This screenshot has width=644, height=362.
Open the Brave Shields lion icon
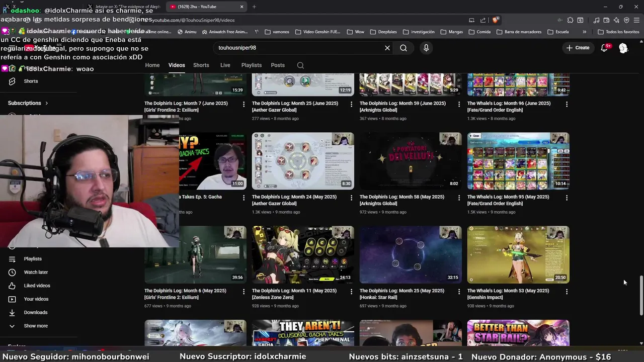tap(496, 20)
